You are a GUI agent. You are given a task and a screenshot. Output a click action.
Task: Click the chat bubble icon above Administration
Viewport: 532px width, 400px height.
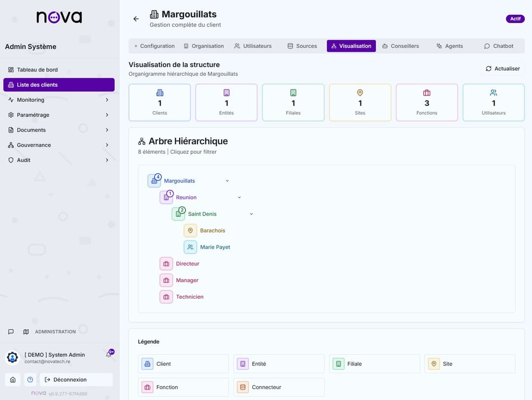click(x=11, y=332)
